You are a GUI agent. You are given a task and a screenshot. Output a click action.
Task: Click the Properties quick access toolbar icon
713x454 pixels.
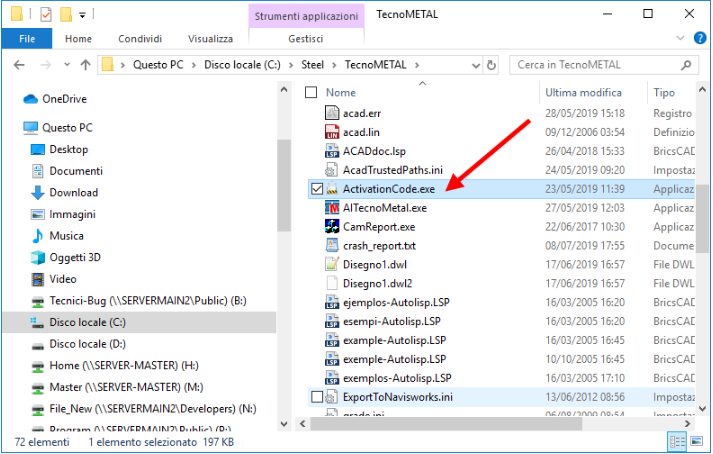(x=46, y=15)
